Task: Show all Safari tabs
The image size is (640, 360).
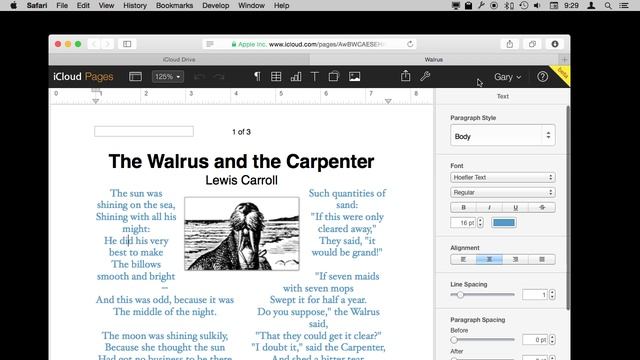Action: [x=532, y=44]
